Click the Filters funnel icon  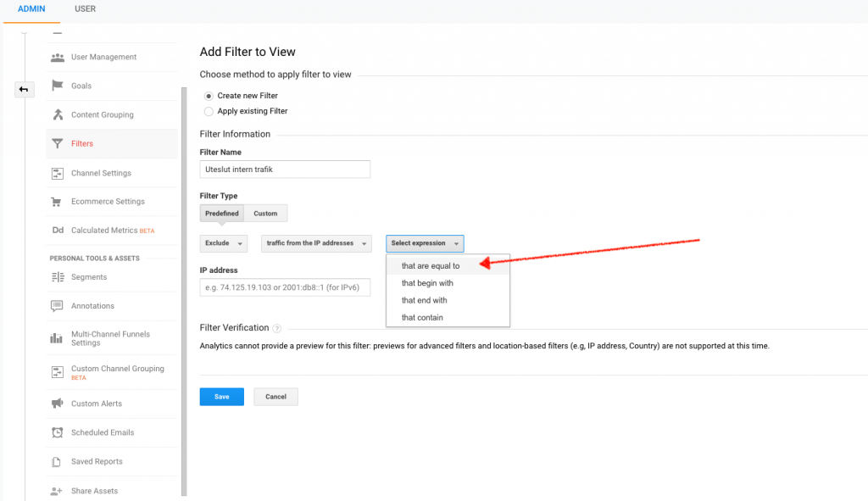57,143
